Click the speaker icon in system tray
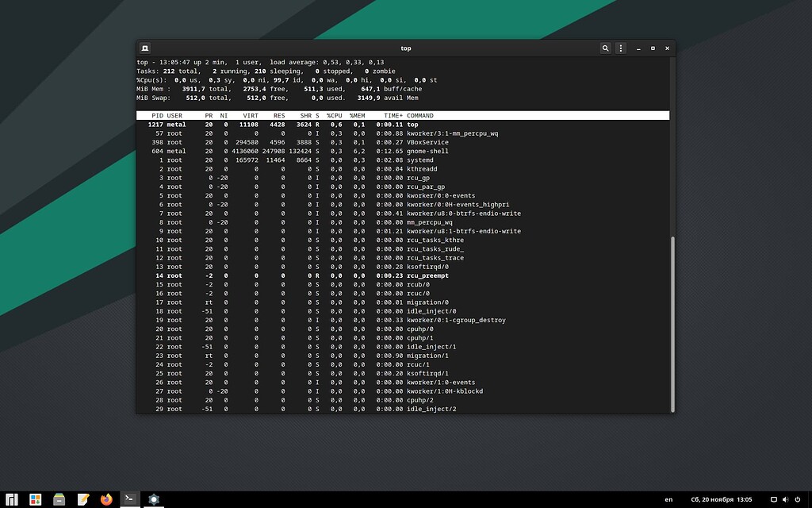This screenshot has height=508, width=812. pos(785,499)
